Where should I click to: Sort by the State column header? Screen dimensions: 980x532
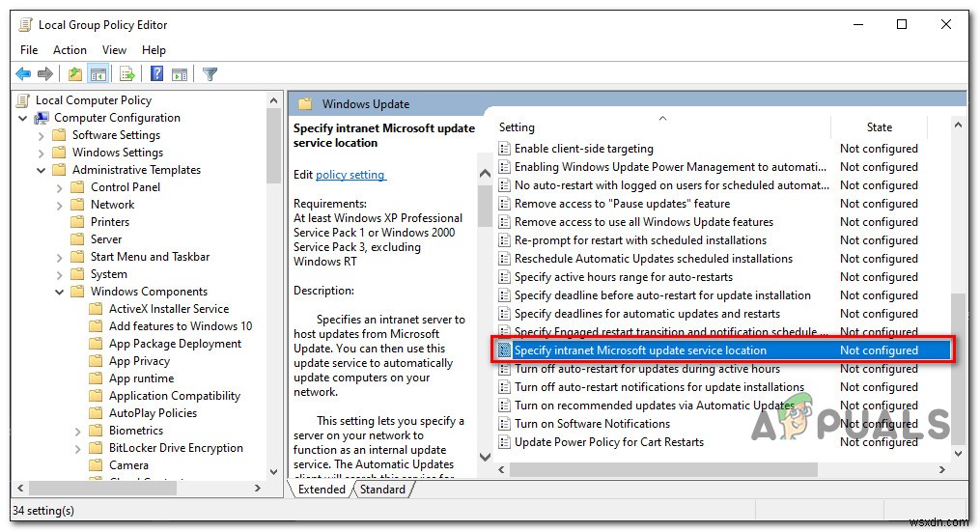point(879,126)
